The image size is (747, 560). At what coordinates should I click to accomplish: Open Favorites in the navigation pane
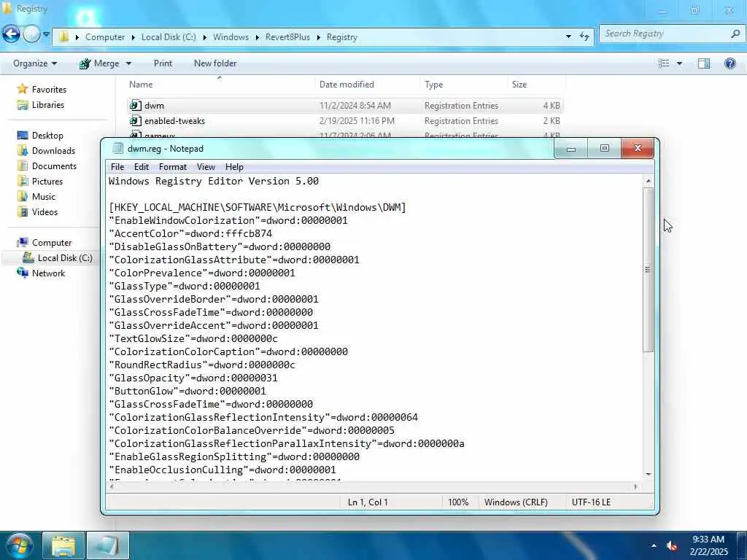tap(49, 90)
